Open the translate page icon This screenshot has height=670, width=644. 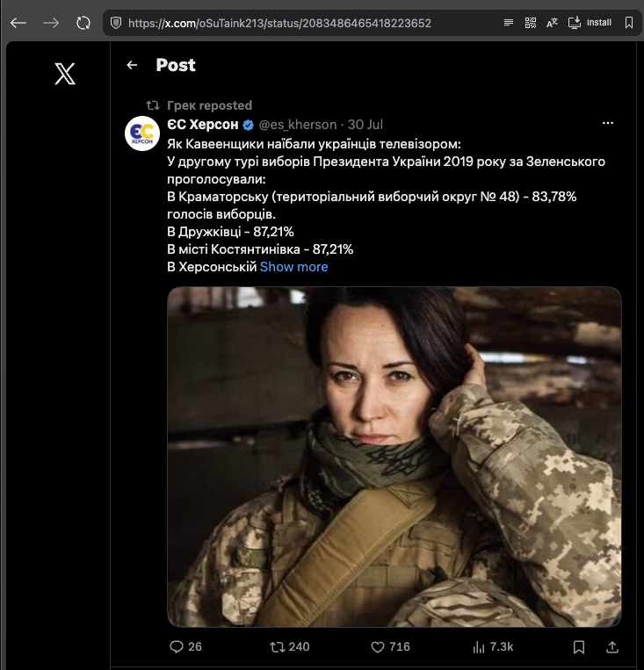click(552, 23)
